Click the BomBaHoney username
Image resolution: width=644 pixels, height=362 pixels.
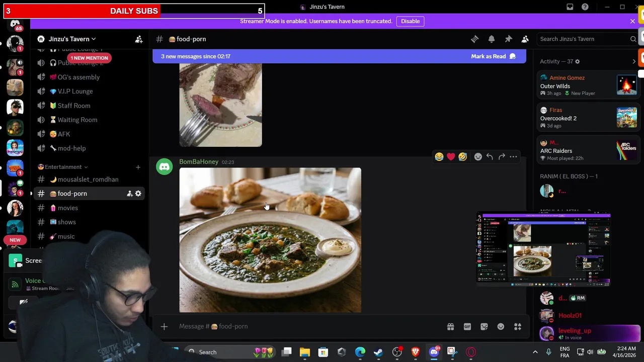199,161
